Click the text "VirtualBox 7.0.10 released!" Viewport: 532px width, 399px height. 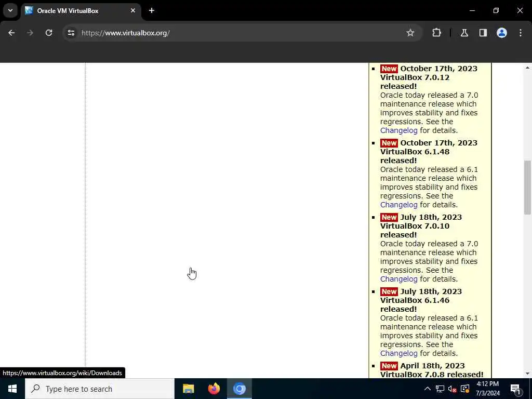point(415,230)
